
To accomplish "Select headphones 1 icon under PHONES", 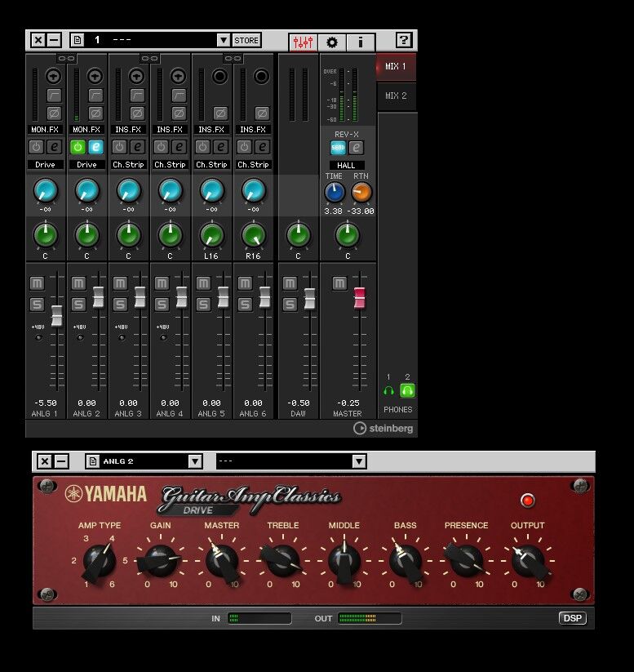I will pos(388,391).
